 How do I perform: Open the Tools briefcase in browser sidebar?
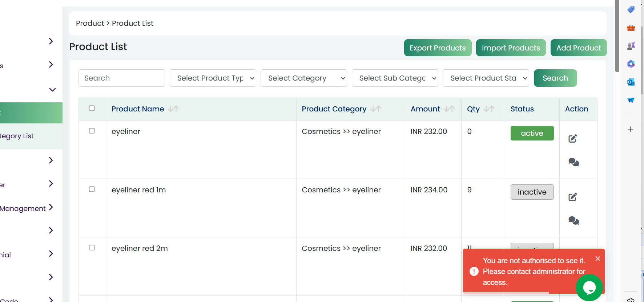pos(631,28)
